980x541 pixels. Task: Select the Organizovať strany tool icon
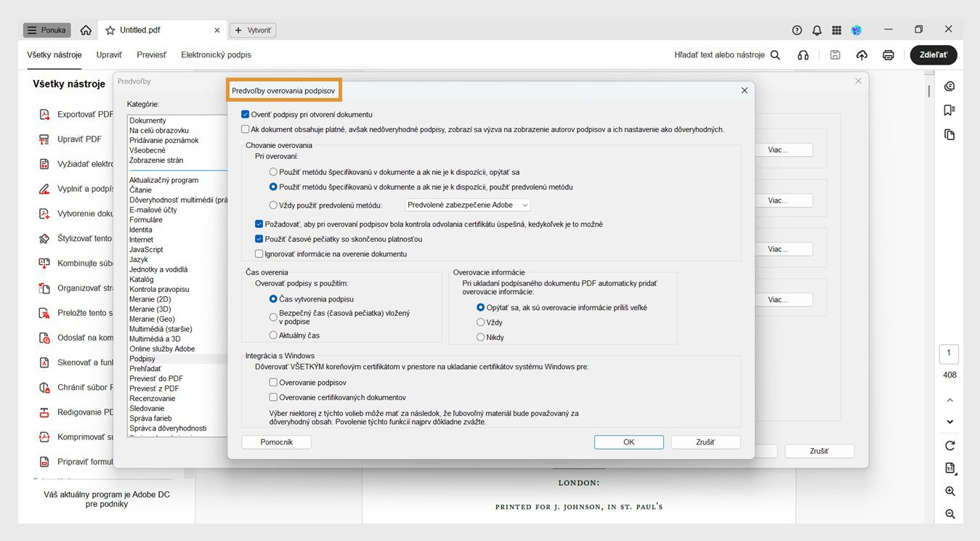pos(44,288)
